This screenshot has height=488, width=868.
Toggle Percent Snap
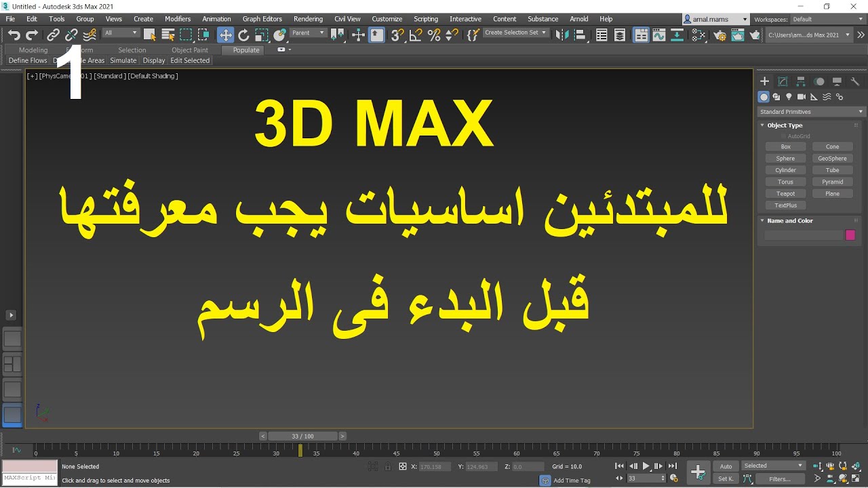[434, 35]
